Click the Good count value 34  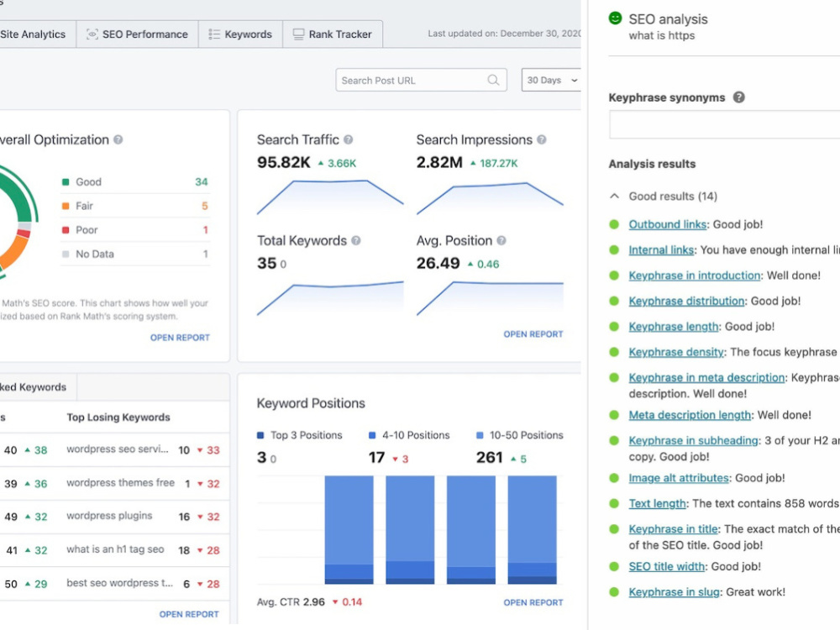click(x=202, y=182)
